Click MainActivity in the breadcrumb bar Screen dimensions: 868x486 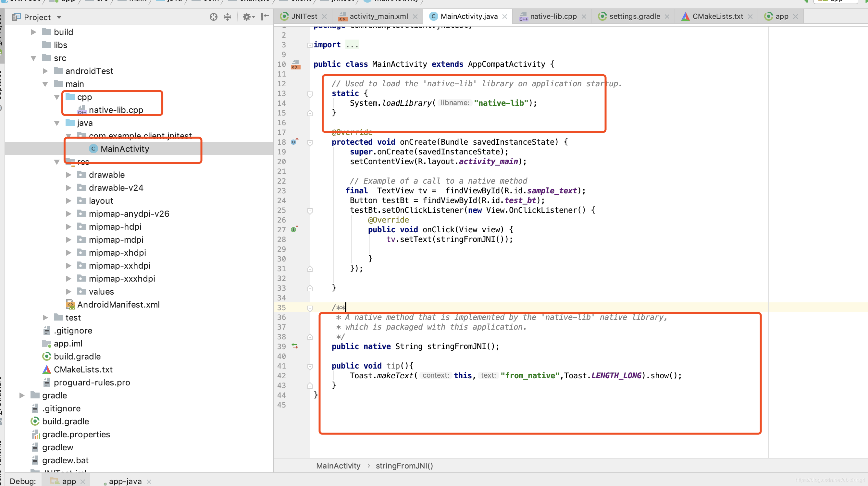coord(338,466)
